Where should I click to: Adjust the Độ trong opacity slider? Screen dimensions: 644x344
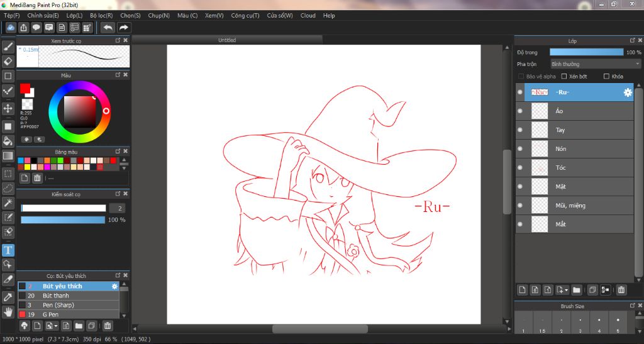(x=587, y=52)
